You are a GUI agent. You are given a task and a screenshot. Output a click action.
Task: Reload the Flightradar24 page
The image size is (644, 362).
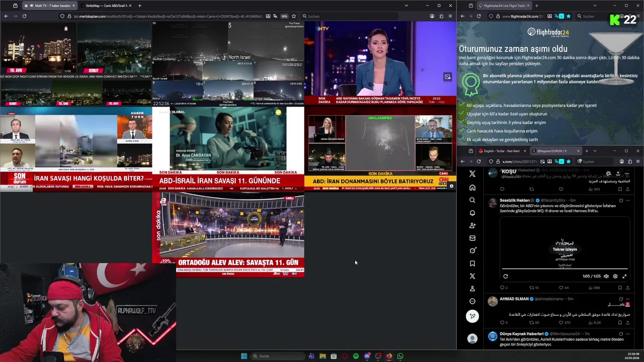(x=478, y=16)
